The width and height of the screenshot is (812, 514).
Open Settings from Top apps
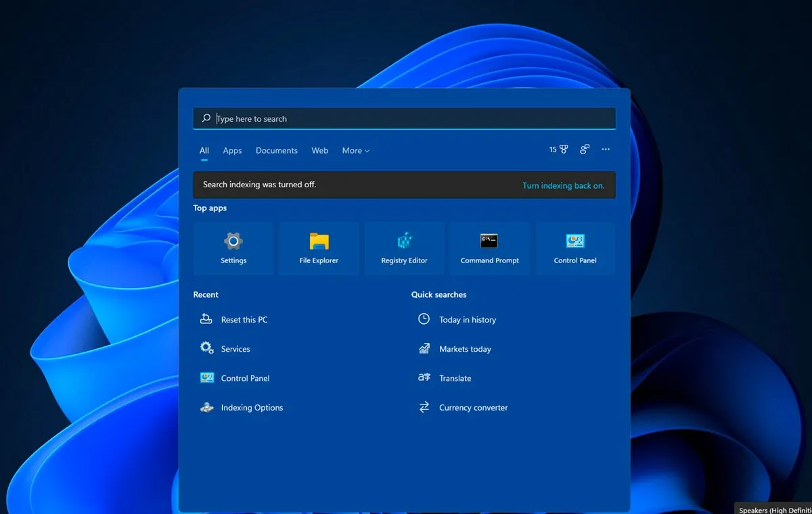[233, 248]
